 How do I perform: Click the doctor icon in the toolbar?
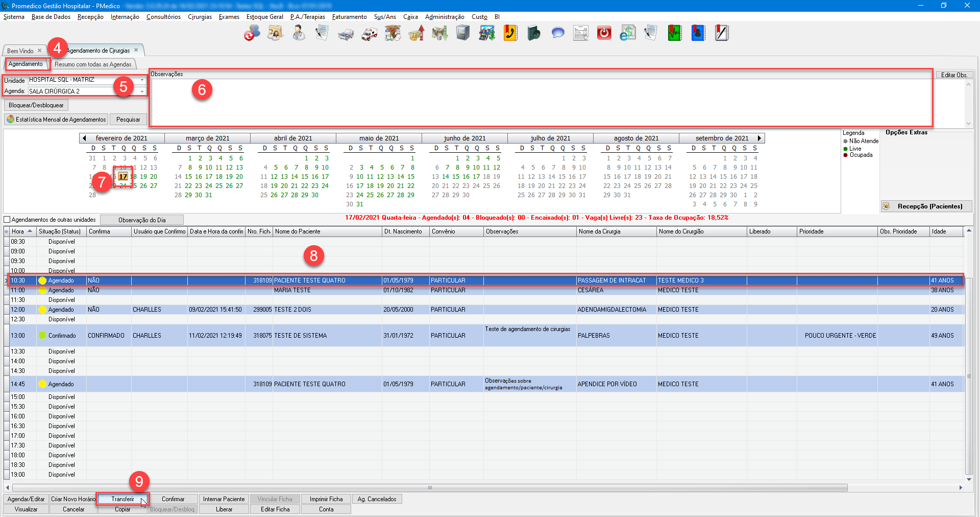299,33
